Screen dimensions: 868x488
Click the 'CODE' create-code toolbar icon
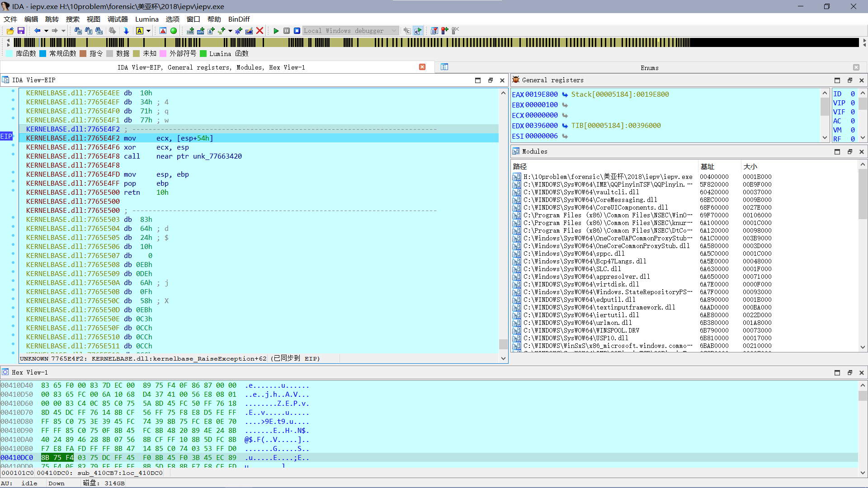(x=190, y=31)
